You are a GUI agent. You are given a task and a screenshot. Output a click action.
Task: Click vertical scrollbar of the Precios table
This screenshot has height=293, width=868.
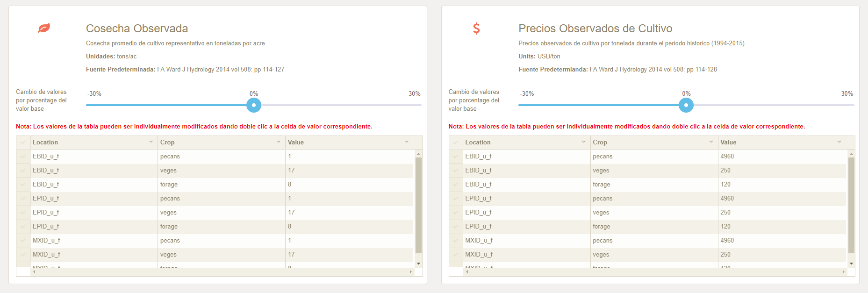[851, 206]
